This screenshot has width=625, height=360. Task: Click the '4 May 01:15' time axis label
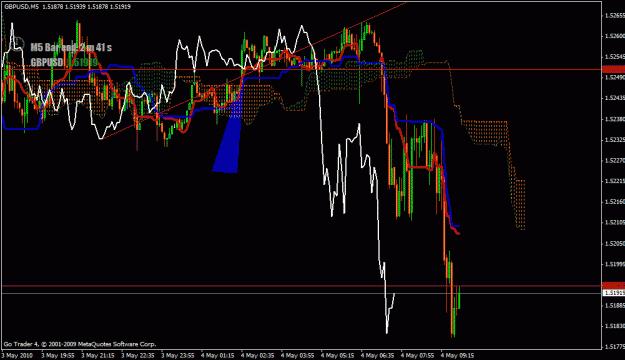point(217,355)
